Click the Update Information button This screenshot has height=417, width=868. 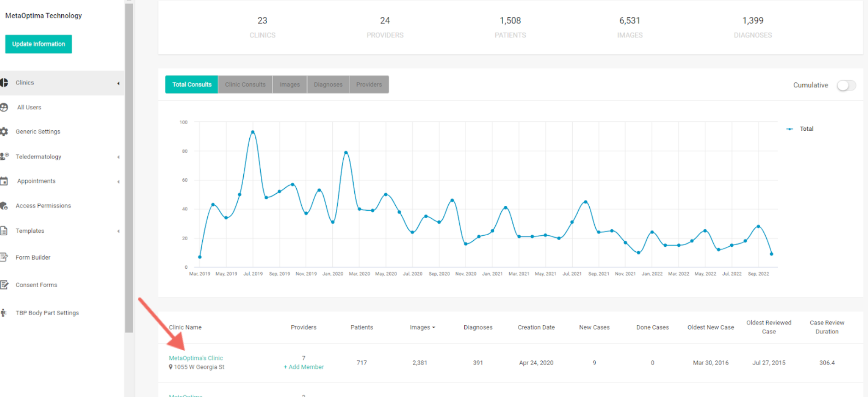pos(39,44)
